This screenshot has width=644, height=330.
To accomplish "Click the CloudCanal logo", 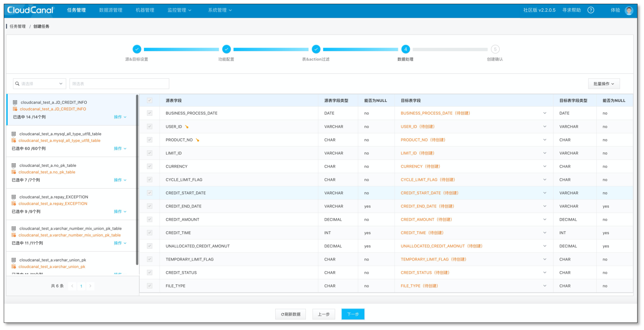I will click(30, 10).
